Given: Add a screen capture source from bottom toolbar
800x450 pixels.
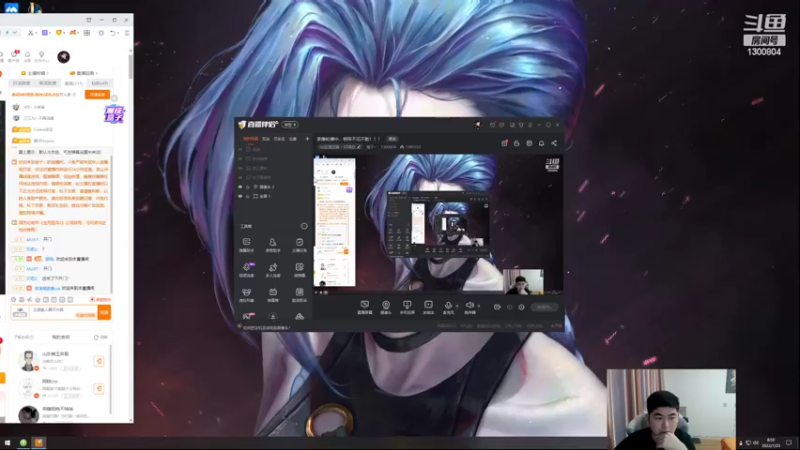Looking at the screenshot, I should [x=365, y=307].
